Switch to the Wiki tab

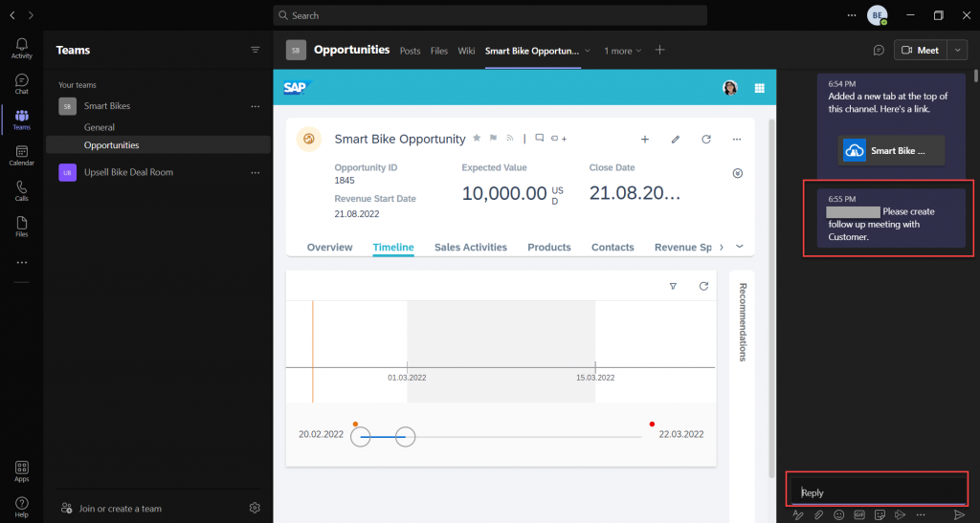[466, 51]
